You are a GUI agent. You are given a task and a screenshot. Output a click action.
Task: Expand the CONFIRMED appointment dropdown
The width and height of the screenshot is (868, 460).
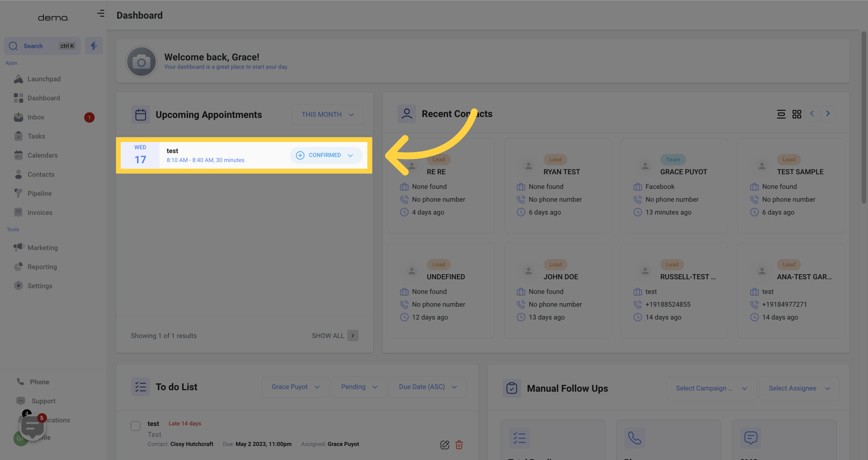tap(350, 155)
